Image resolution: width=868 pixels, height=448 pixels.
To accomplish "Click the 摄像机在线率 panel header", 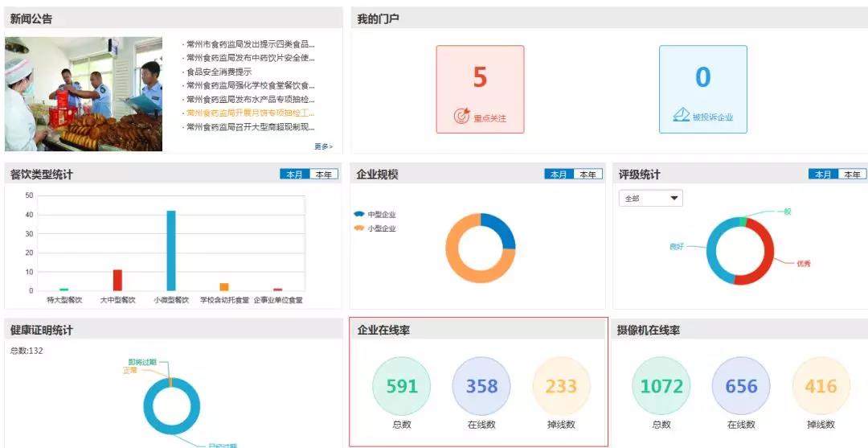I will 741,330.
